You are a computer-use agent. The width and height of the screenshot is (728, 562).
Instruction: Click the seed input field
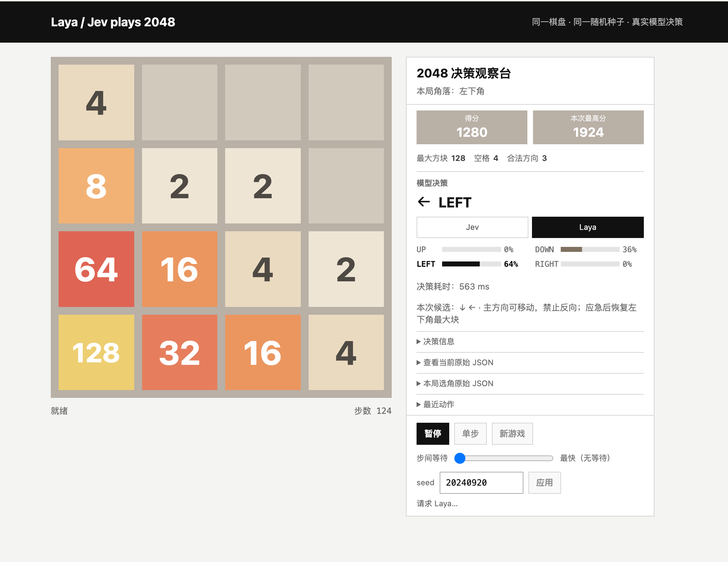click(481, 483)
